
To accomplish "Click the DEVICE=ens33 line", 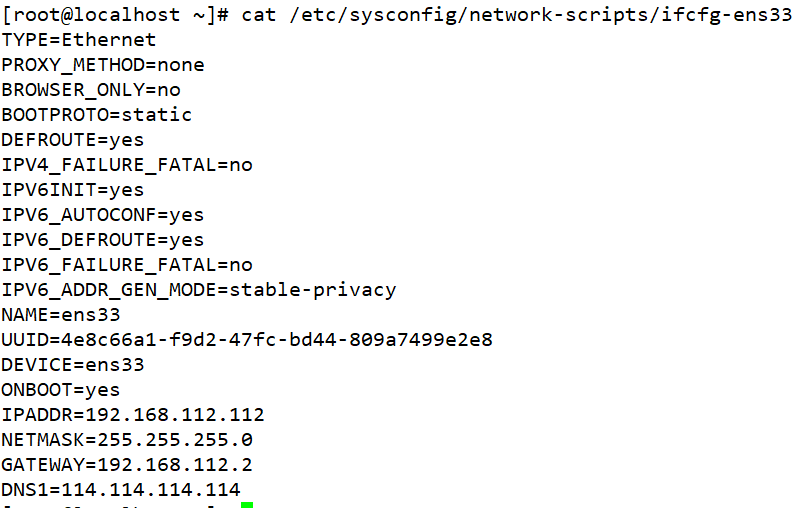I will pos(73,365).
